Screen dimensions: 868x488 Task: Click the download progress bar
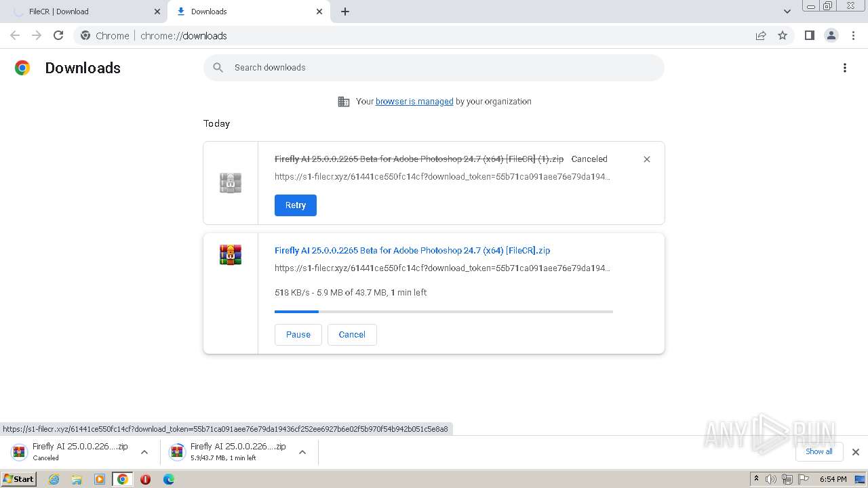443,312
